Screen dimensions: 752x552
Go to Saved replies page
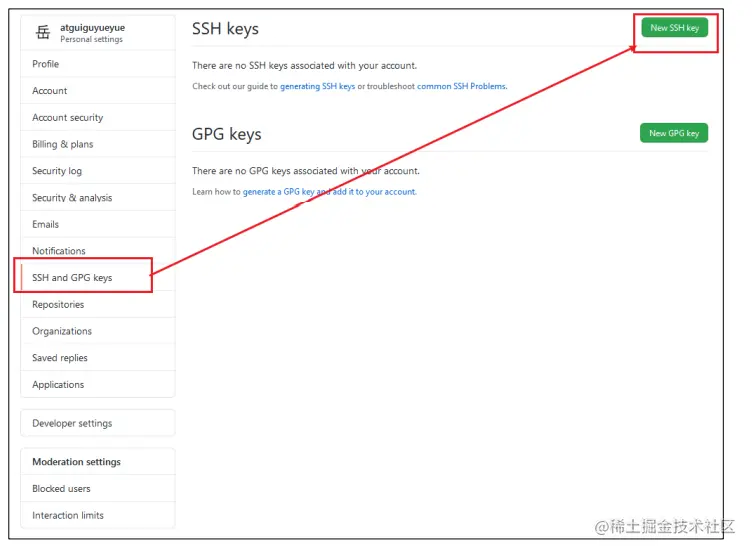coord(97,358)
